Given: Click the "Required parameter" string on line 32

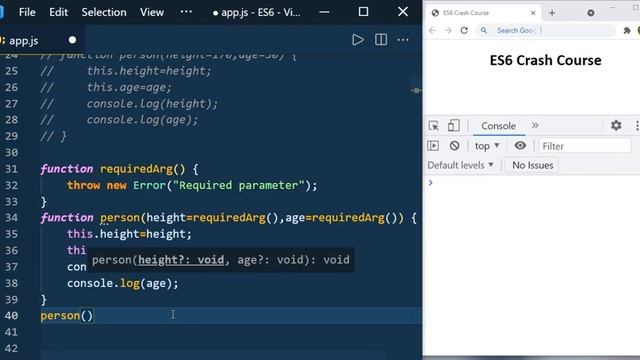Looking at the screenshot, I should coord(239,185).
